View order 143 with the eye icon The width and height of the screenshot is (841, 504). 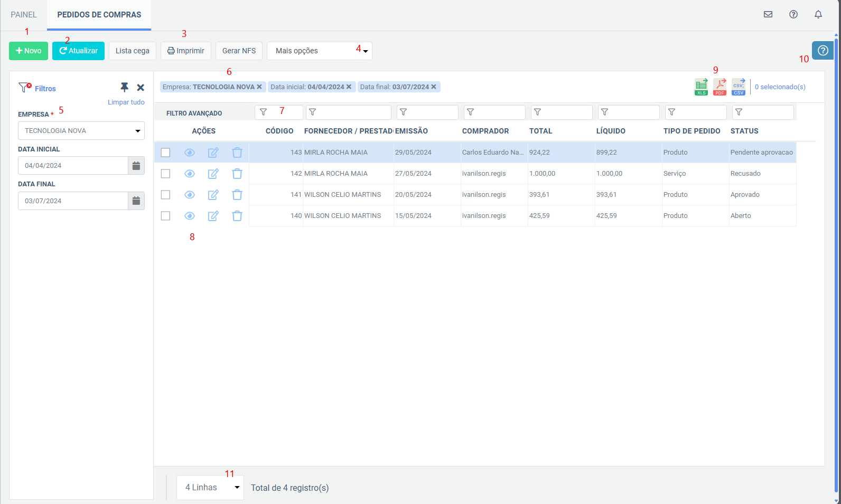click(x=190, y=153)
